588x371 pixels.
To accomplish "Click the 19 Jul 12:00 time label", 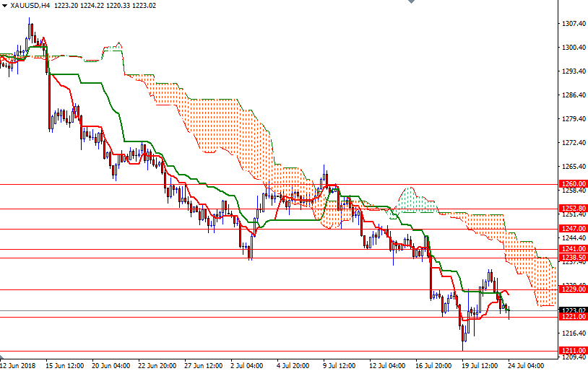I will point(482,365).
